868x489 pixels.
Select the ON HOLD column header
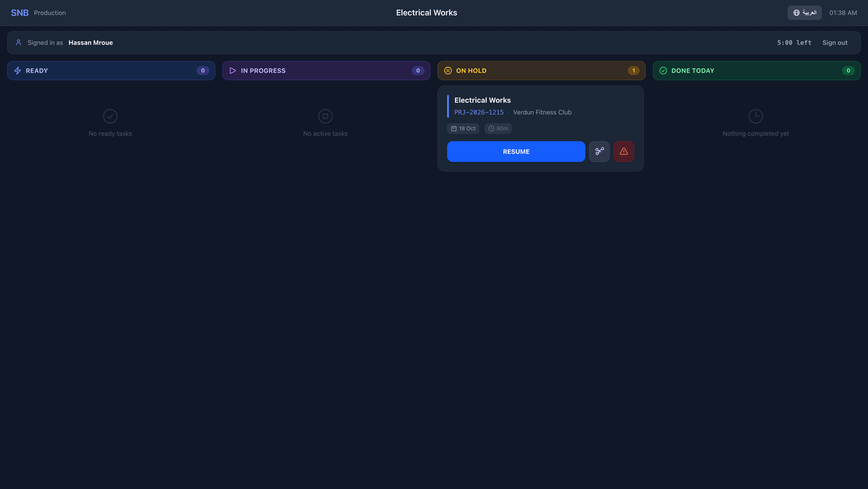[x=541, y=71]
